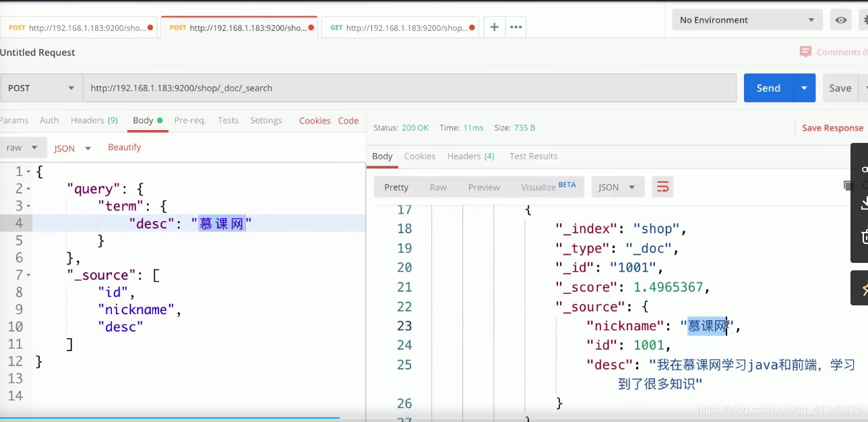This screenshot has height=422, width=868.
Task: Click the request URL input field
Action: (409, 88)
